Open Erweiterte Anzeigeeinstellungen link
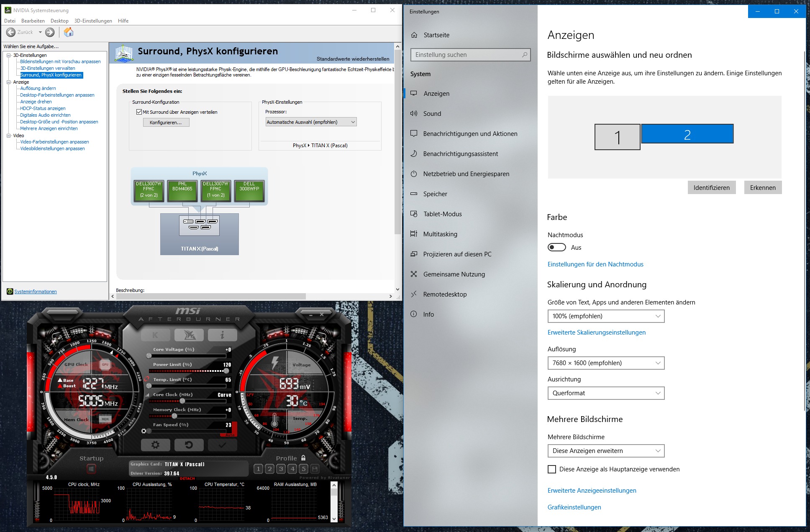 pyautogui.click(x=592, y=490)
